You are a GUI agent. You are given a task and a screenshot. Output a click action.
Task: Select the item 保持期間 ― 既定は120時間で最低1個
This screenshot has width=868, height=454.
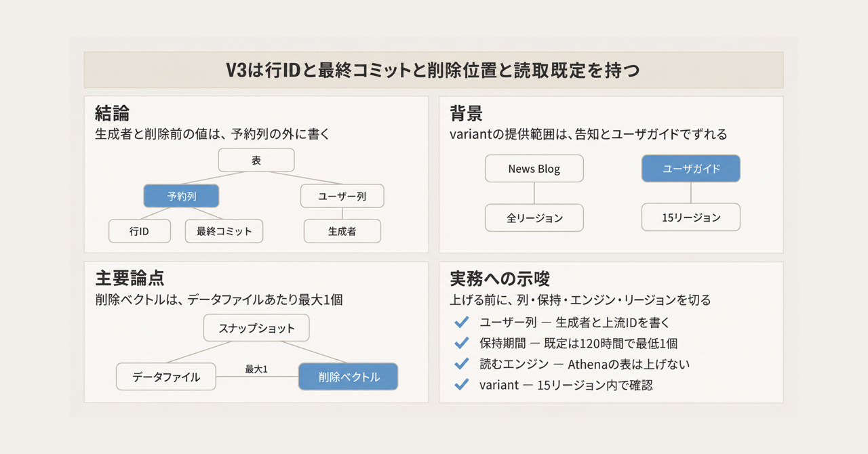tap(578, 344)
